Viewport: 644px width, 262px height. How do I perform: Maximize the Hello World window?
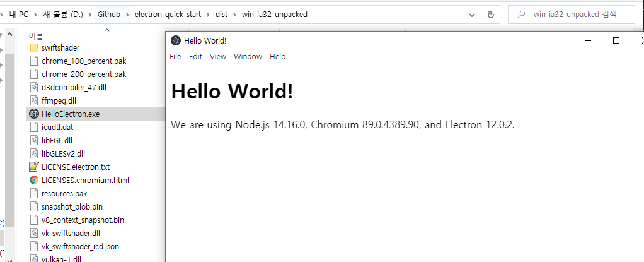(616, 40)
